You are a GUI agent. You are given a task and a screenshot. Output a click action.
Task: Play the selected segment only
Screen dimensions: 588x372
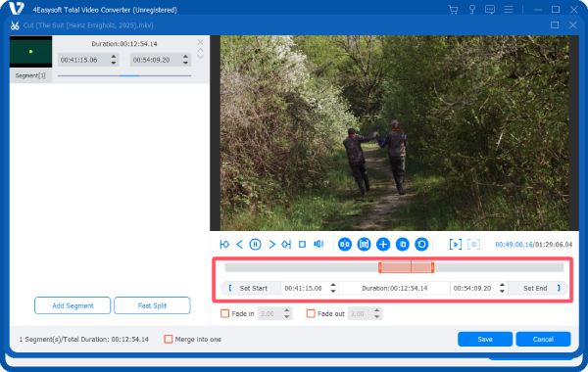tap(456, 245)
